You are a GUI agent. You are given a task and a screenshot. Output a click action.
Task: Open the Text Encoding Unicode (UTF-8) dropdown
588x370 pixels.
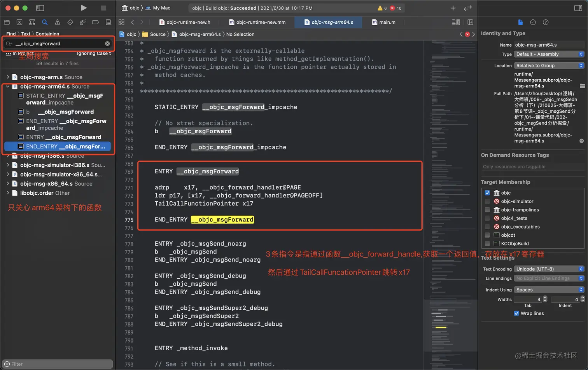549,269
